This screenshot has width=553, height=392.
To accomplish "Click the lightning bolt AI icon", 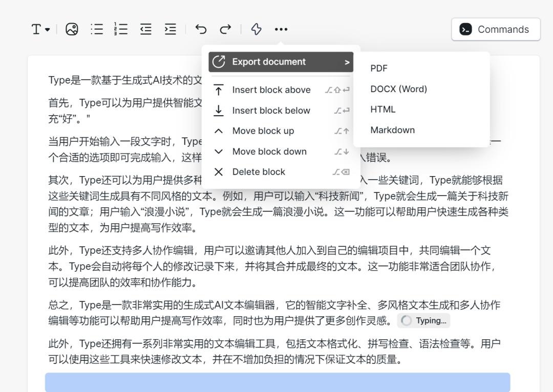I will (256, 29).
